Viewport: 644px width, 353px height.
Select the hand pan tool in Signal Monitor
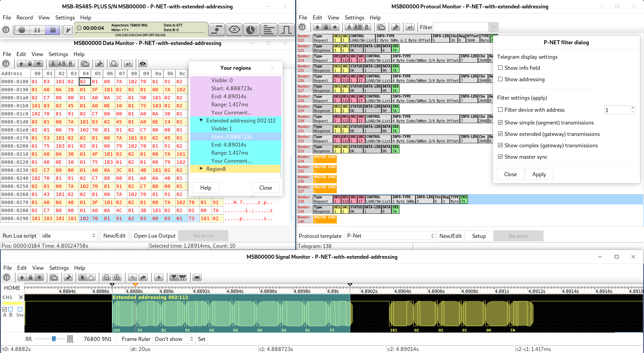pyautogui.click(x=91, y=278)
